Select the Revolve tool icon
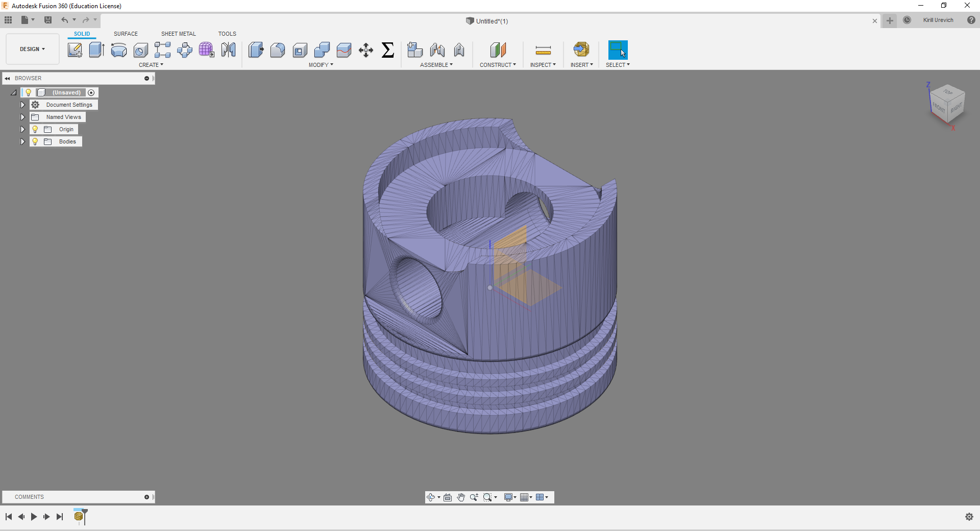 (x=118, y=50)
